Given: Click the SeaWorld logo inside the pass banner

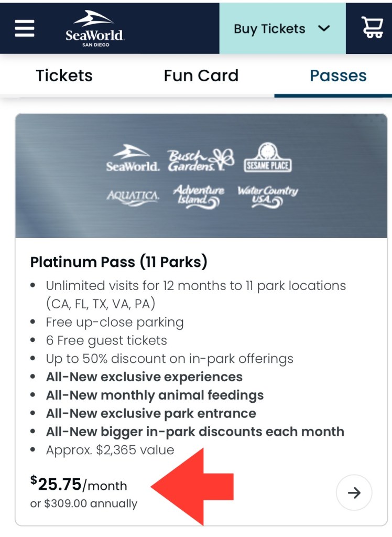Looking at the screenshot, I should click(x=133, y=159).
